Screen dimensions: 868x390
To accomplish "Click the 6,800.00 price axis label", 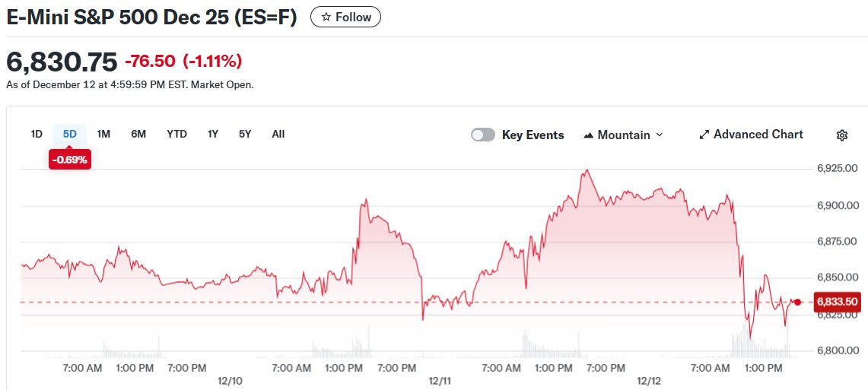I will point(838,350).
